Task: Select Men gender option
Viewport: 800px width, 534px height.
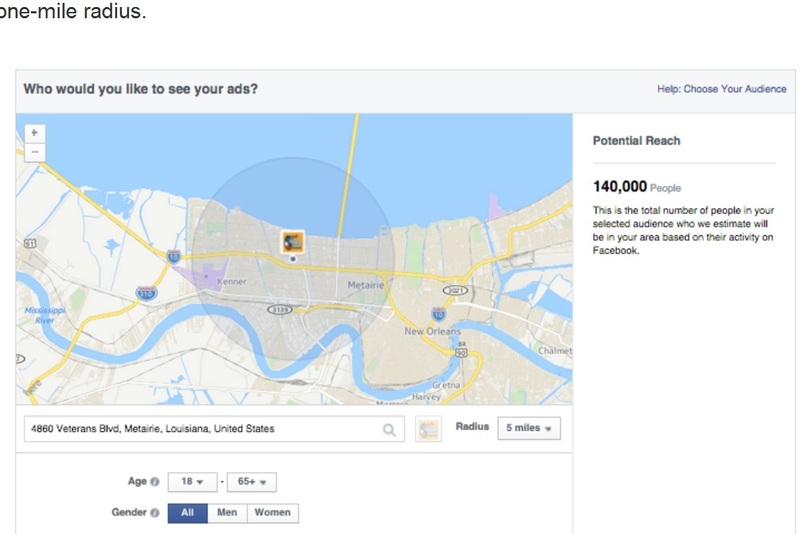Action: pos(229,513)
